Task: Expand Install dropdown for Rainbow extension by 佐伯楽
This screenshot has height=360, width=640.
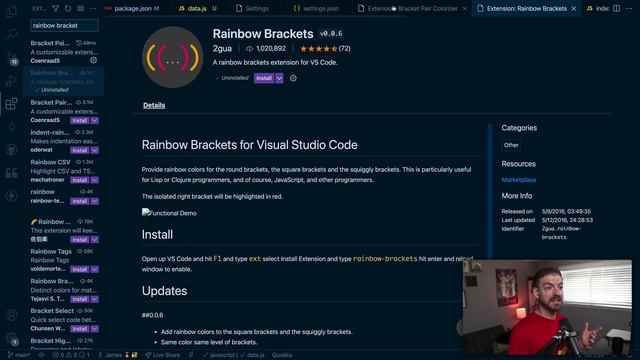Action: click(95, 240)
